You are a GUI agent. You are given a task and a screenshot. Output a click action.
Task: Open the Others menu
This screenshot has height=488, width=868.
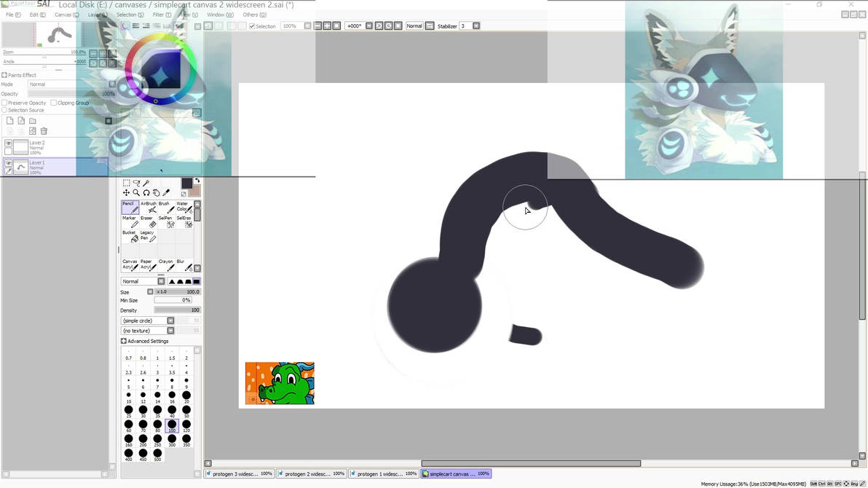point(254,15)
